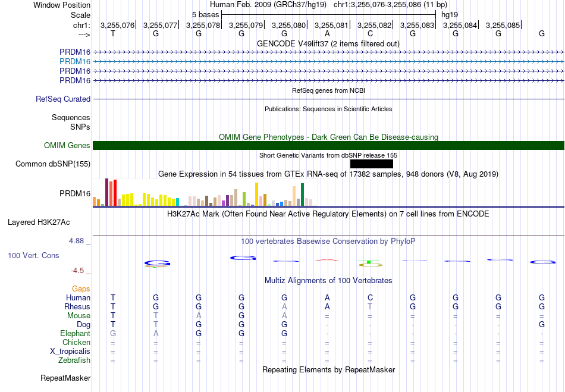
Task: Open the OMIM Genes track label
Action: [x=67, y=146]
